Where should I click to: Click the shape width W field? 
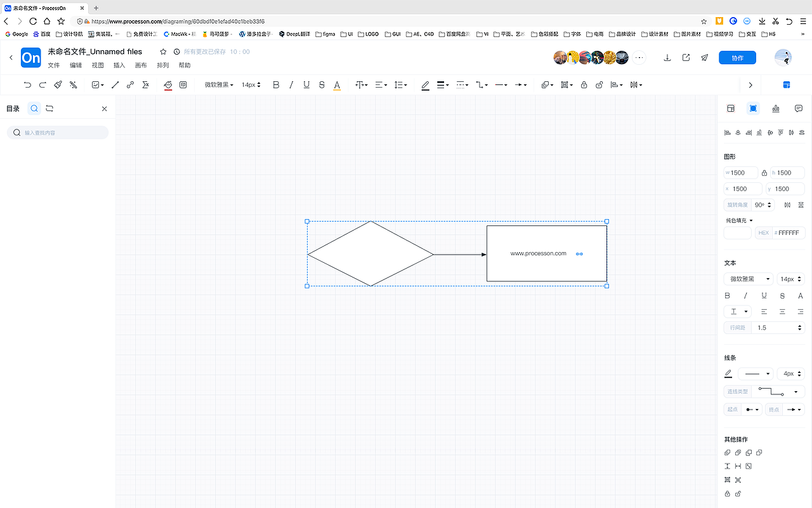coord(741,173)
